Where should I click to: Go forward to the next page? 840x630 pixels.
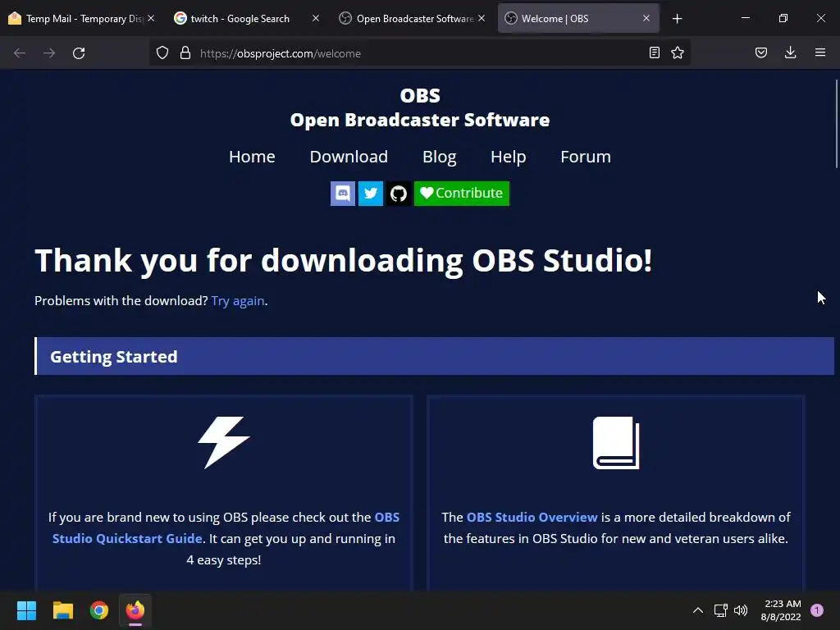pos(49,53)
